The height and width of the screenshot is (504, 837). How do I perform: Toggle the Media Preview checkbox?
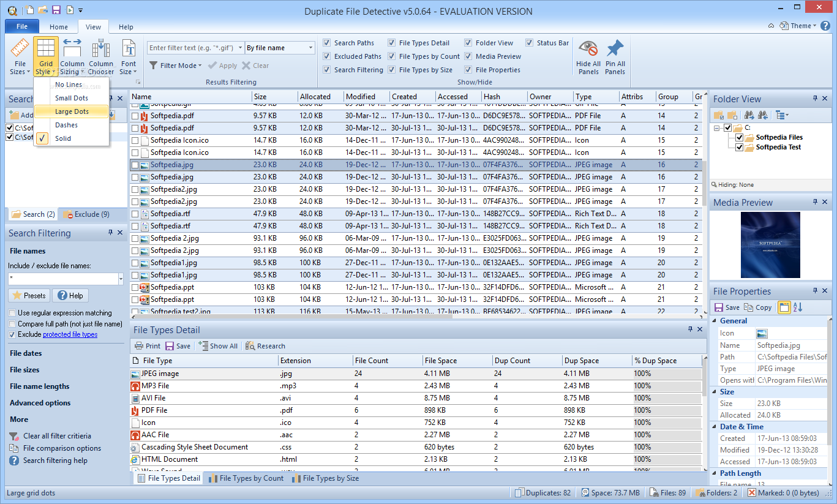pos(468,56)
